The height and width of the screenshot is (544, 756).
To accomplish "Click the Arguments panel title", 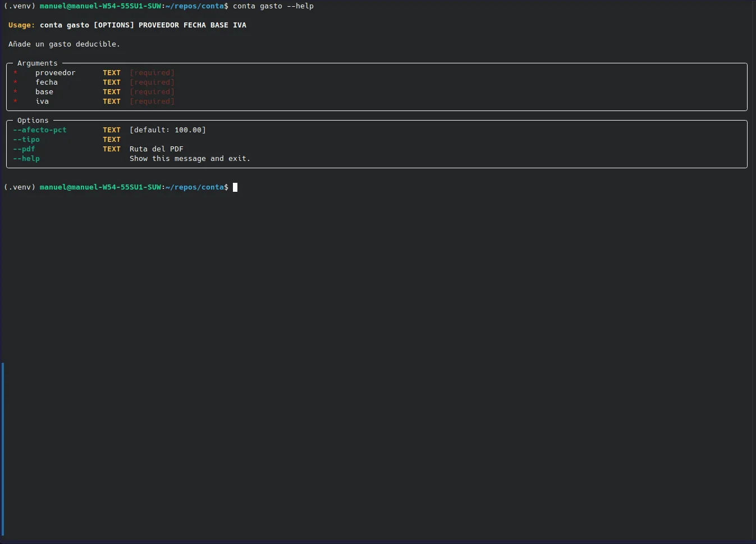I will click(37, 63).
